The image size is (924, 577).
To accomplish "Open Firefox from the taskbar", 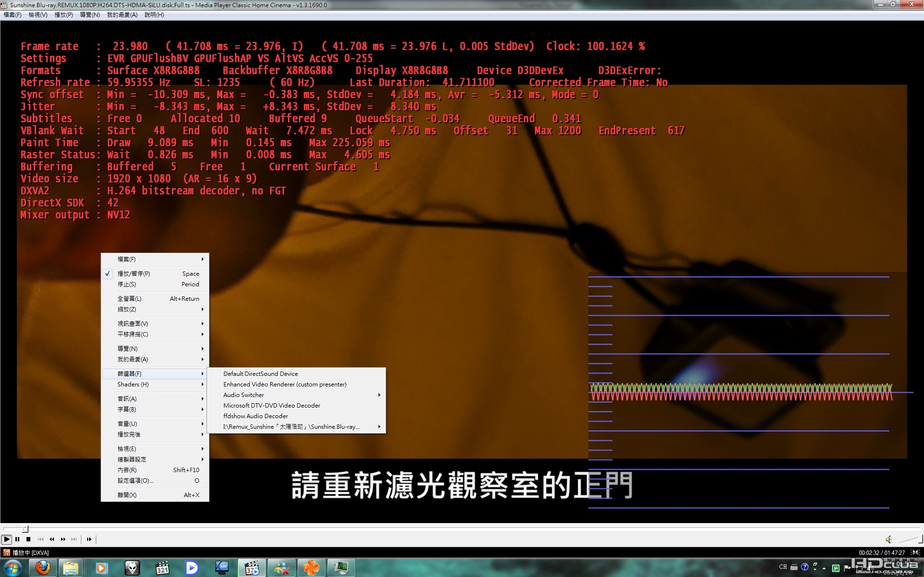I will pyautogui.click(x=43, y=568).
